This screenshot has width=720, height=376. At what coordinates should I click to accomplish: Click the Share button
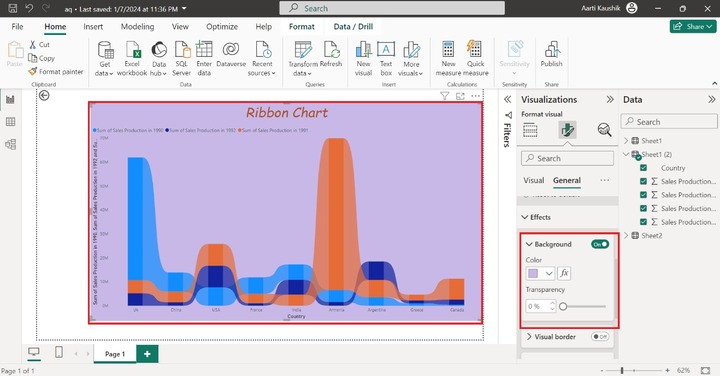pos(693,27)
